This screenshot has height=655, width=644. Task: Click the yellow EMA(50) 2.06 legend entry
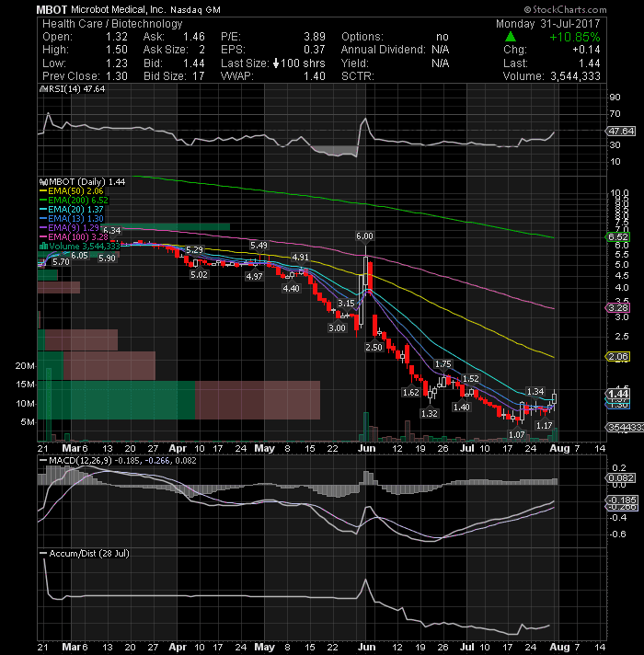click(72, 191)
